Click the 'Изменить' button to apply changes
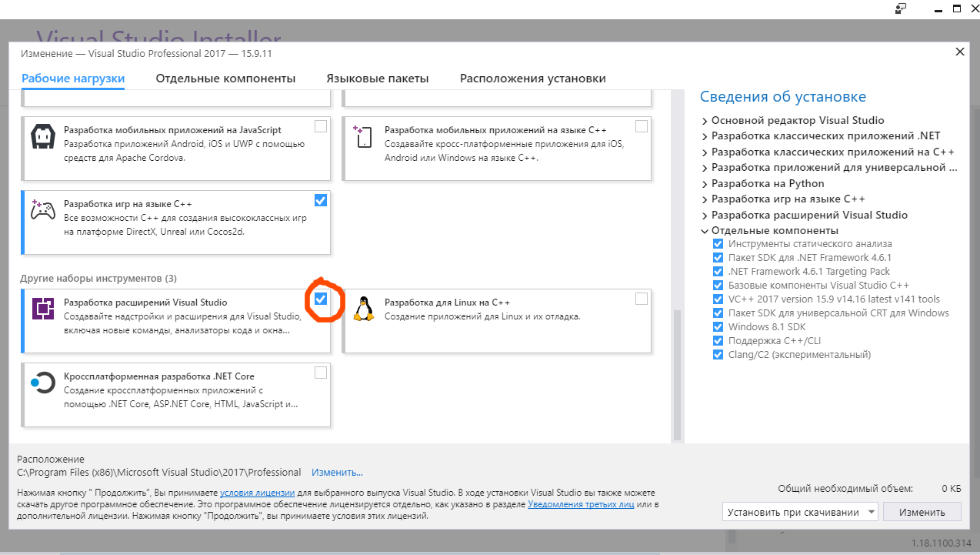The image size is (980, 555). click(922, 512)
